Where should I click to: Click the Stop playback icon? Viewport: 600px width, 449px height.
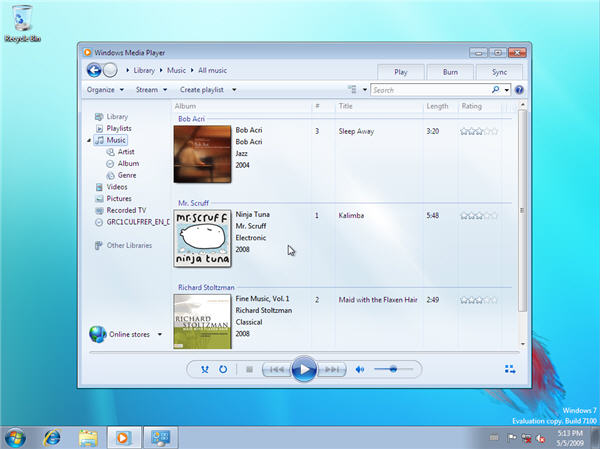[249, 369]
